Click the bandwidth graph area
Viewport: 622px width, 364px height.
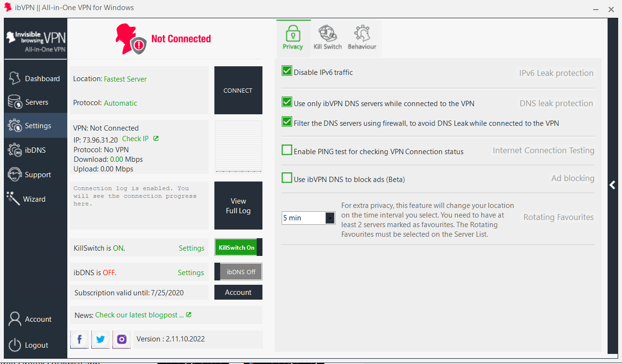[238, 146]
